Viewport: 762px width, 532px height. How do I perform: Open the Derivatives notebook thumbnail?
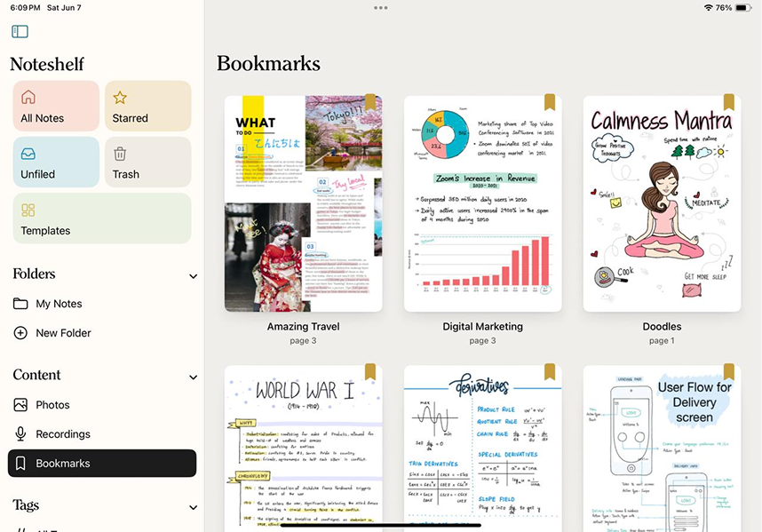coord(482,449)
